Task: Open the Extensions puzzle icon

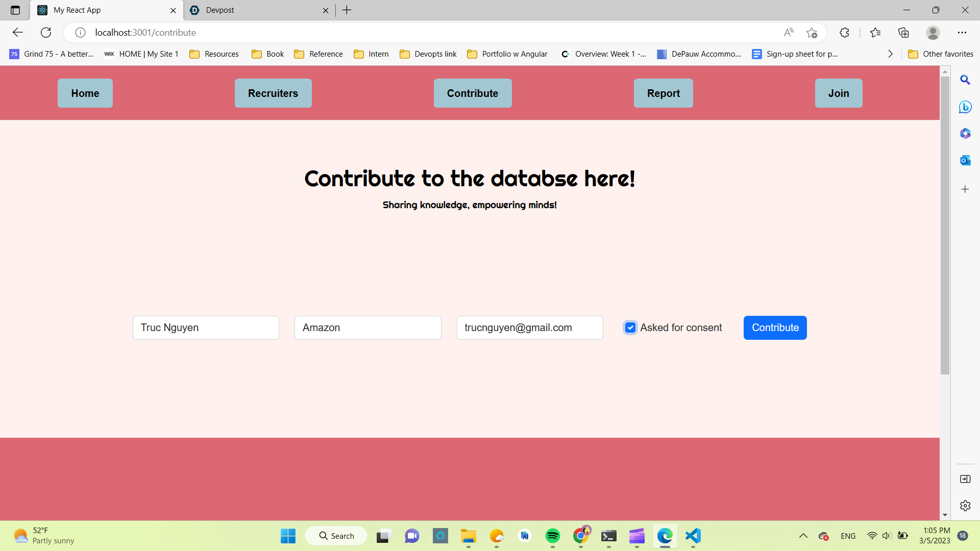Action: point(844,33)
